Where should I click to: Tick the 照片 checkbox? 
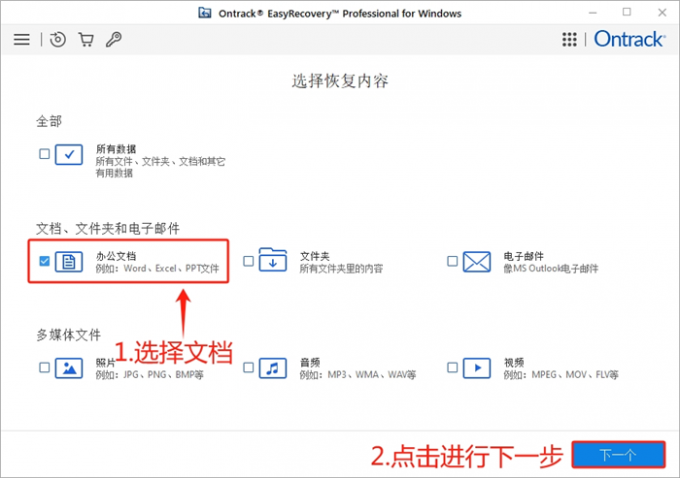44,368
